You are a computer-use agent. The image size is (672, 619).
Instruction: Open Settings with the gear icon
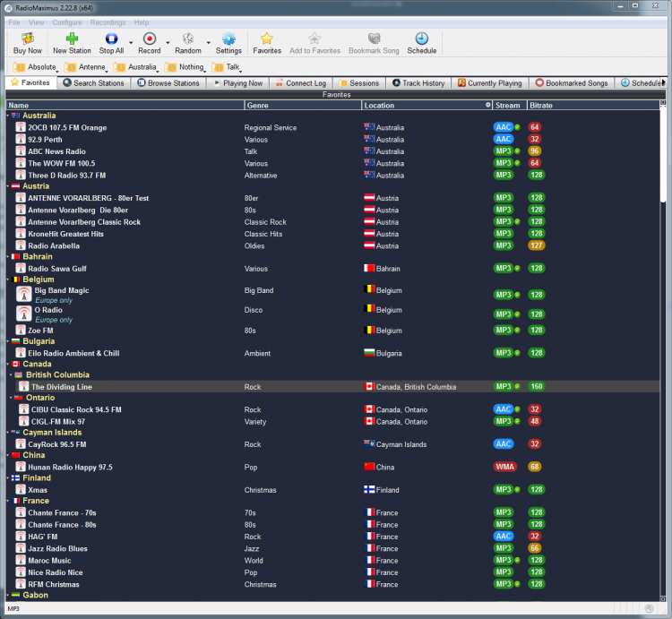point(228,39)
